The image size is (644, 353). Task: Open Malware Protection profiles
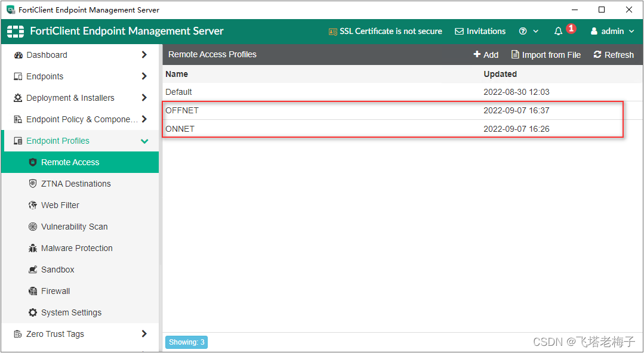point(79,248)
